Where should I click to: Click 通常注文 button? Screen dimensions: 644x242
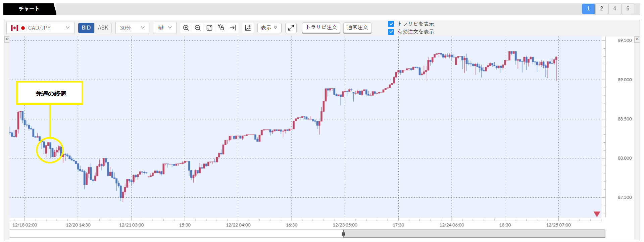(357, 28)
